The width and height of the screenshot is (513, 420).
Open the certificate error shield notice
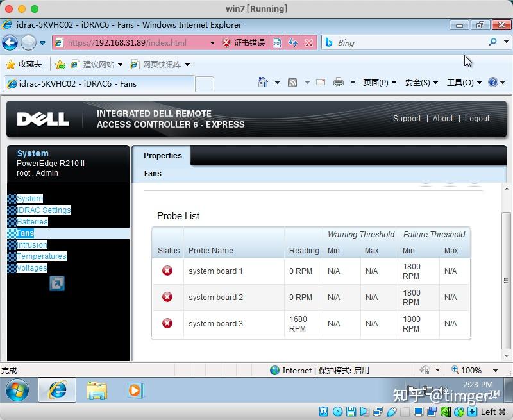pyautogui.click(x=244, y=43)
